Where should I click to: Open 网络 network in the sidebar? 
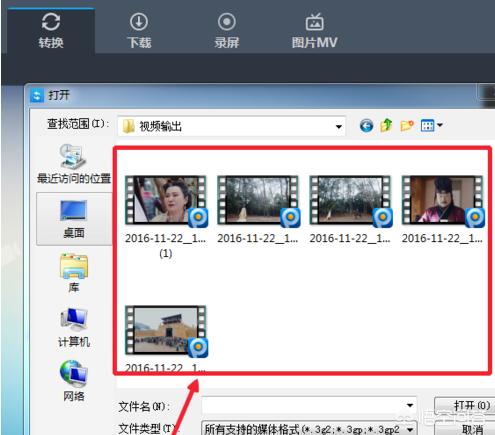74,381
